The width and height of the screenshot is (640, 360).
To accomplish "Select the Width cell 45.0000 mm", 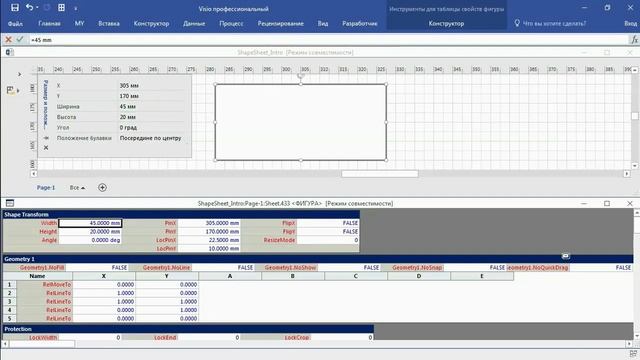I will point(90,223).
